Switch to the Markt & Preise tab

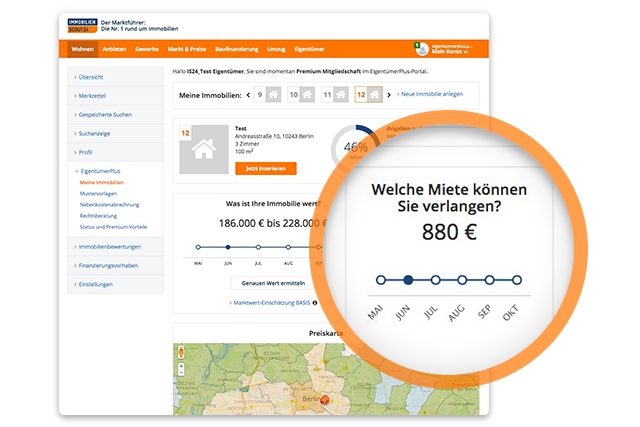tap(186, 48)
